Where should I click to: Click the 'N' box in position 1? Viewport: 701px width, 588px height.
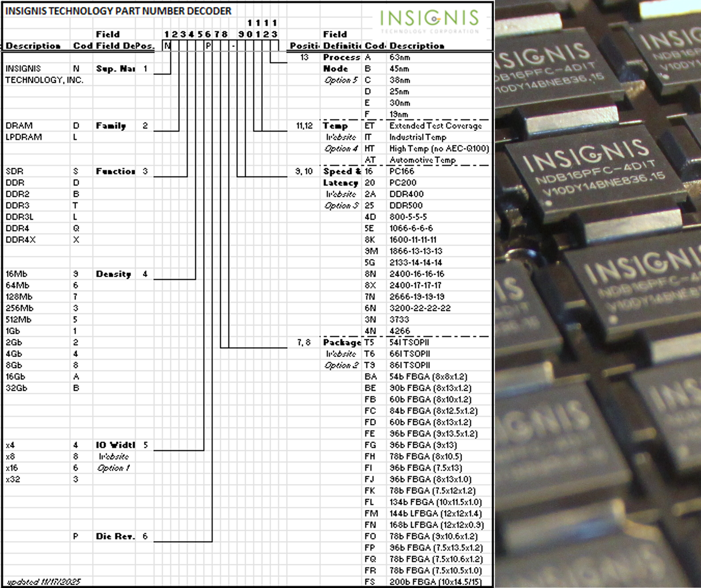click(x=166, y=46)
